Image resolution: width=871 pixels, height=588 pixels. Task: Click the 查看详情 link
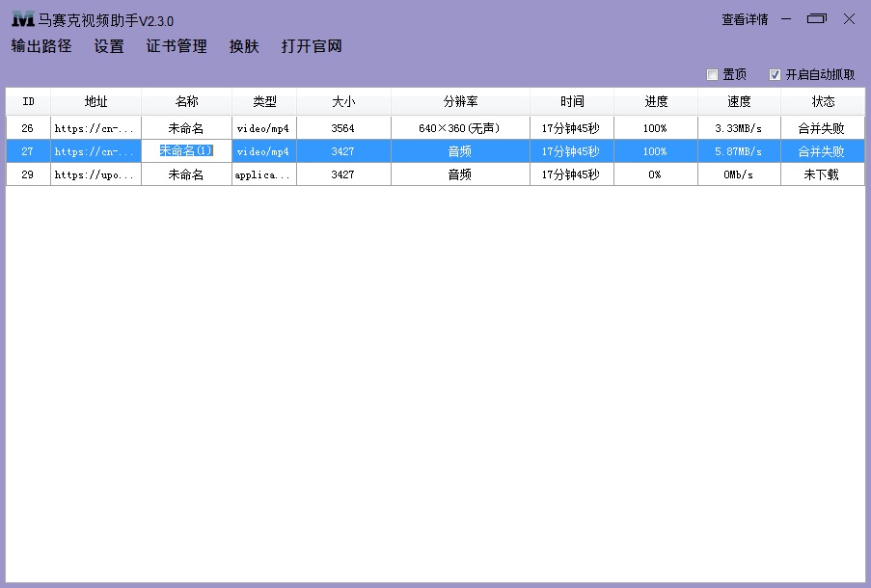pos(745,20)
